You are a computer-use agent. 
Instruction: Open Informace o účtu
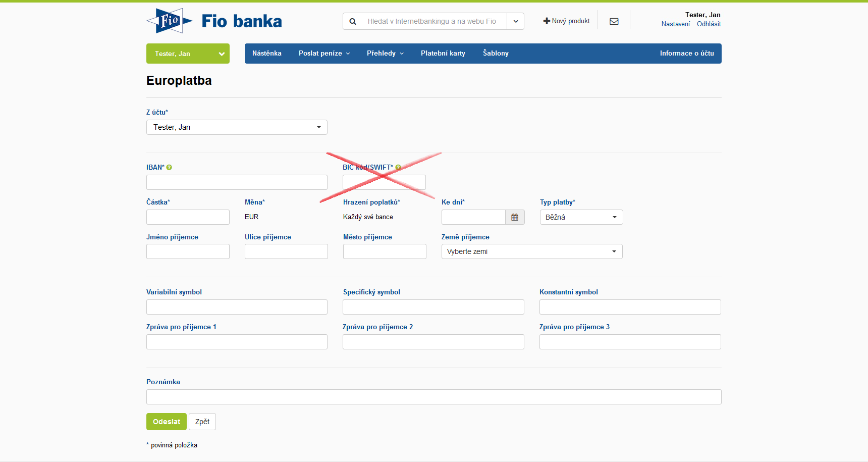pos(687,53)
